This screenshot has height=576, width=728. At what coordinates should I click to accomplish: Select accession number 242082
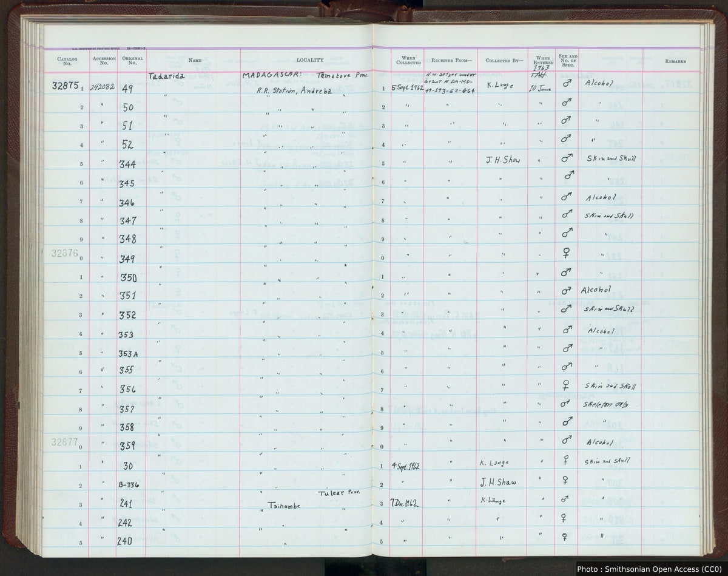103,88
